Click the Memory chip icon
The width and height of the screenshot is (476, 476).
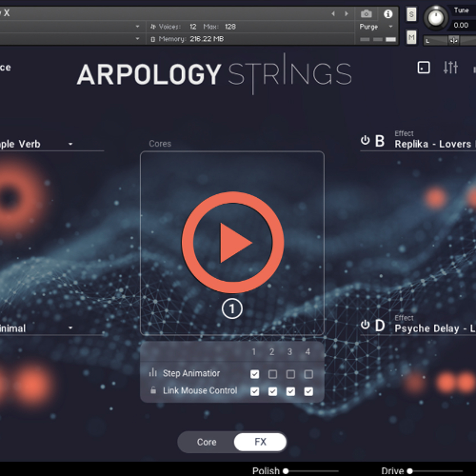point(153,39)
